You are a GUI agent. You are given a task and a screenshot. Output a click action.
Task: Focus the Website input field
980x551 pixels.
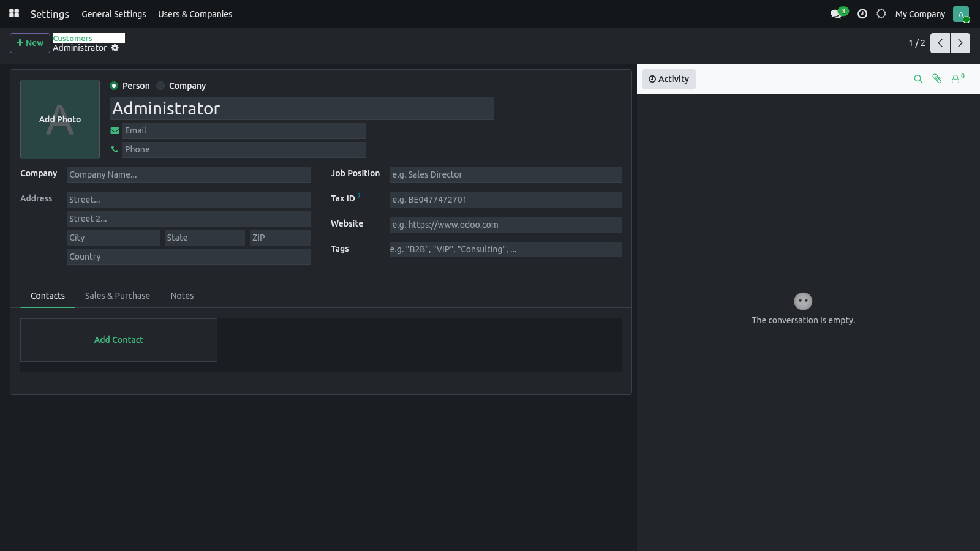[505, 225]
